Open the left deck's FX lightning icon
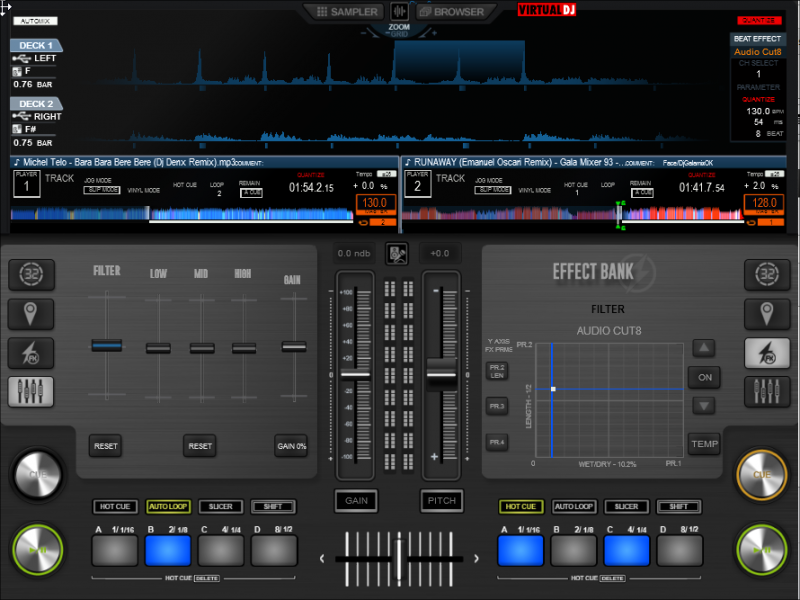The width and height of the screenshot is (800, 600). click(31, 353)
